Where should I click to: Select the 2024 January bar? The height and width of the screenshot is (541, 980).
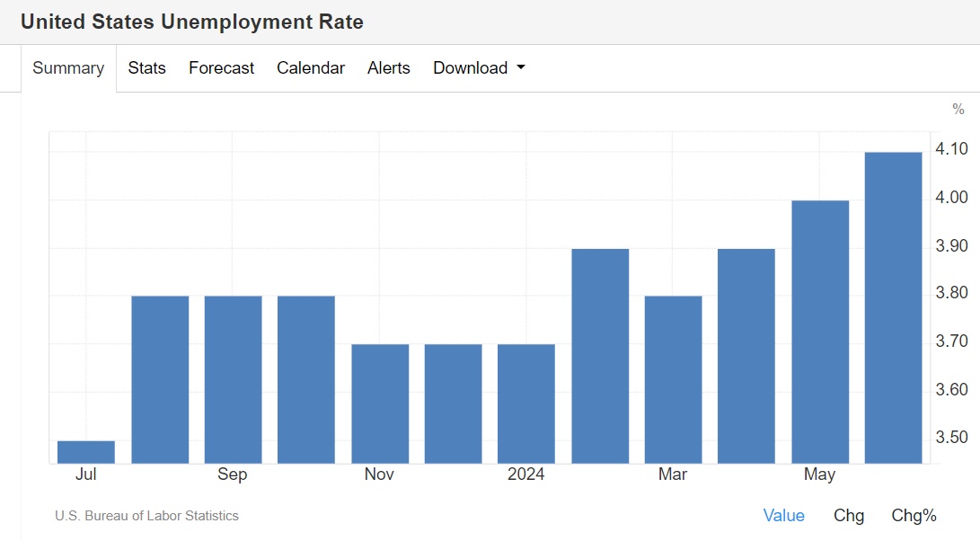(526, 404)
